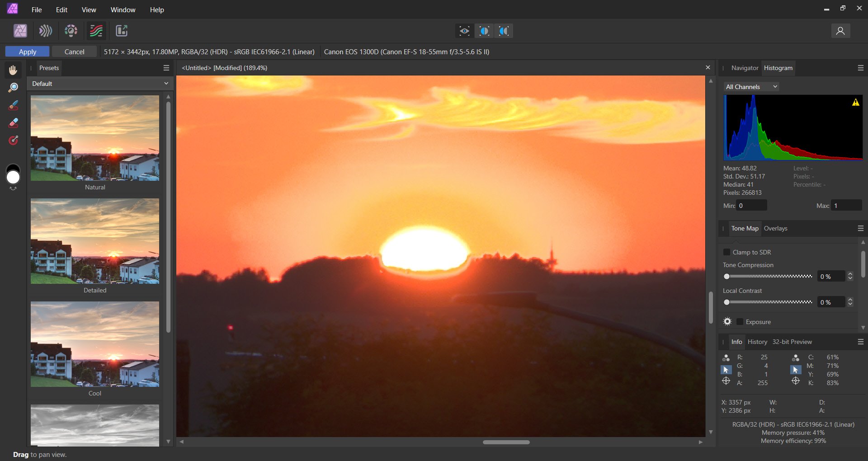The height and width of the screenshot is (461, 868).
Task: Increase Local Contrast with stepper arrows
Action: pos(850,300)
